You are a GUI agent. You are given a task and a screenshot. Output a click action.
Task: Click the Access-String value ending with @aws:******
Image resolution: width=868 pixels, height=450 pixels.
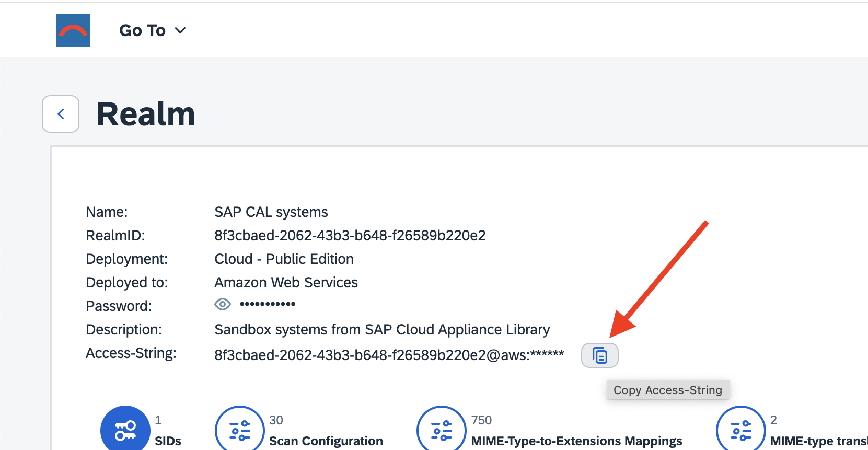coord(389,355)
